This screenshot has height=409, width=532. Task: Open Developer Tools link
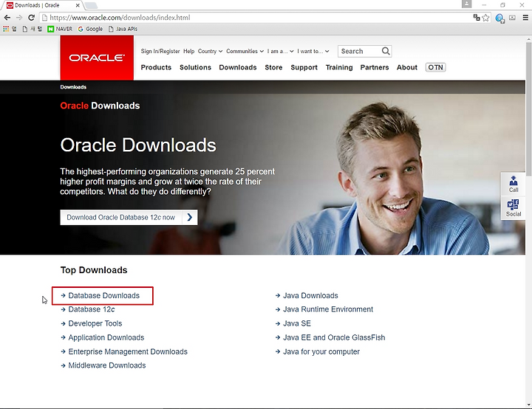(x=95, y=323)
